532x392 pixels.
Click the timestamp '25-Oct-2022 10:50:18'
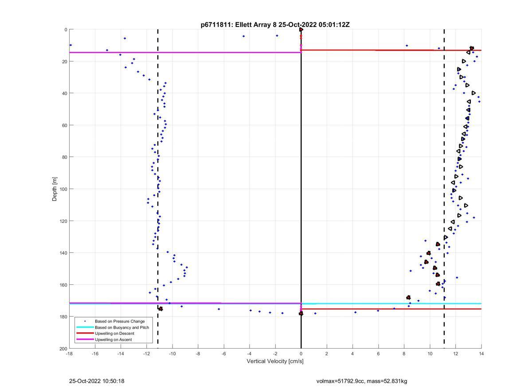tap(97, 381)
